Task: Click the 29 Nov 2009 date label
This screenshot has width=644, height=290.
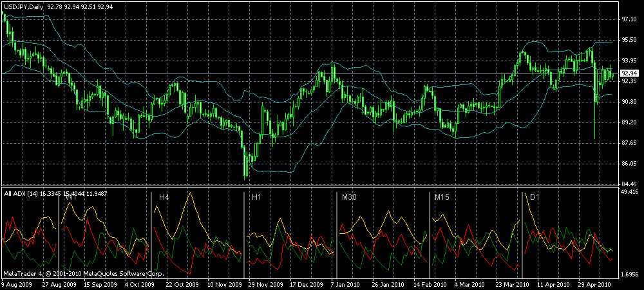Action: (x=265, y=284)
